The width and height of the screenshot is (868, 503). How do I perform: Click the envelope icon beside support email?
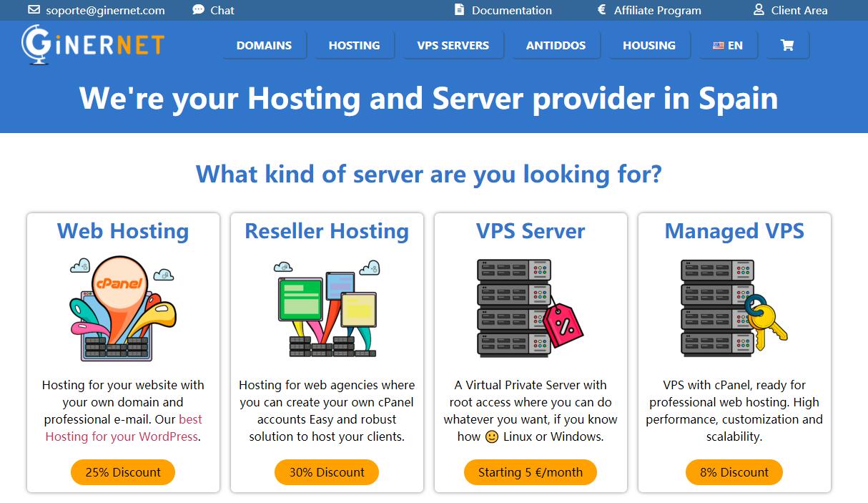pyautogui.click(x=34, y=10)
